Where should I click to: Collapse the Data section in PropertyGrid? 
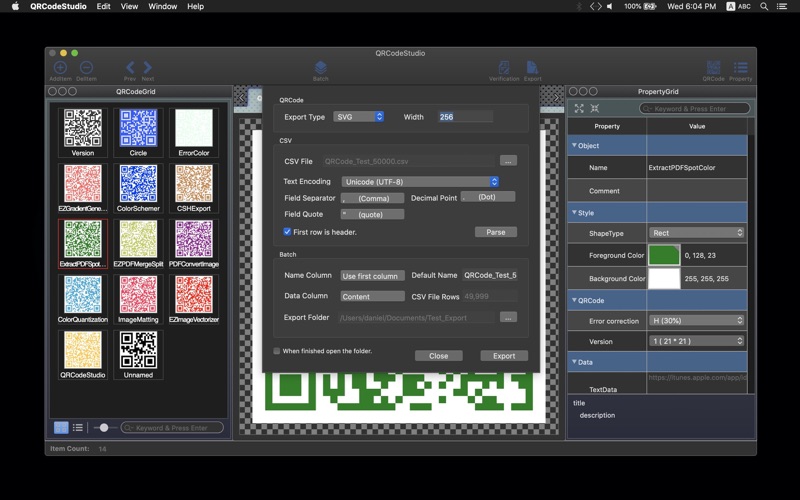574,362
